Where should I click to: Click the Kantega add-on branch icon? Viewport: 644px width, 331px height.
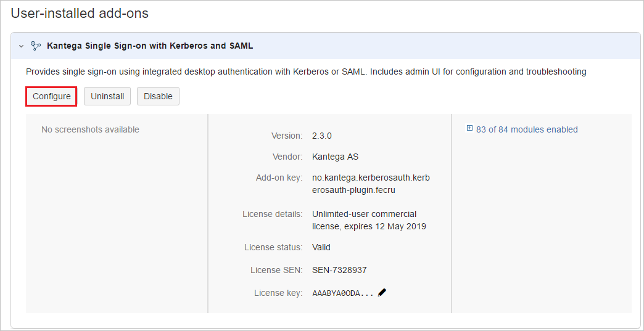click(36, 46)
